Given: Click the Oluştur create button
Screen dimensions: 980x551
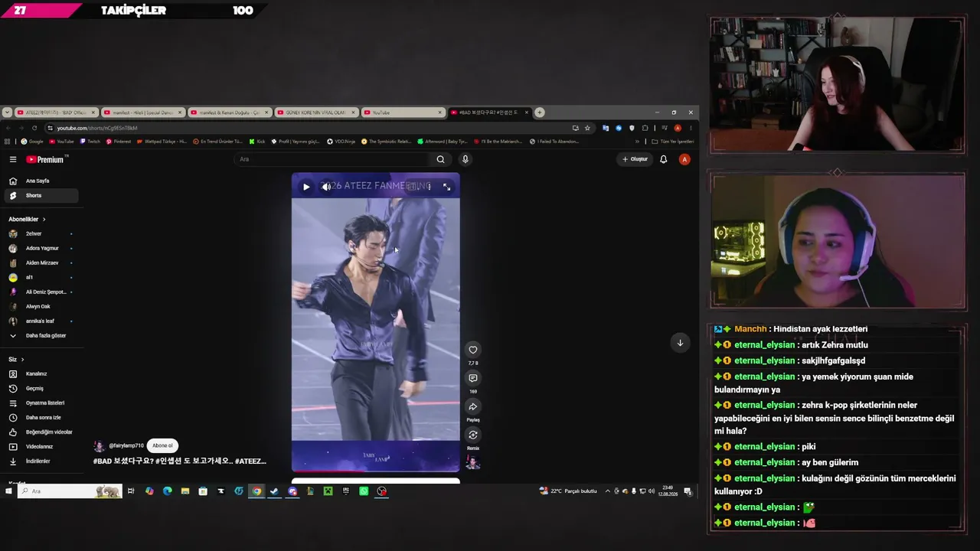Looking at the screenshot, I should tap(635, 159).
